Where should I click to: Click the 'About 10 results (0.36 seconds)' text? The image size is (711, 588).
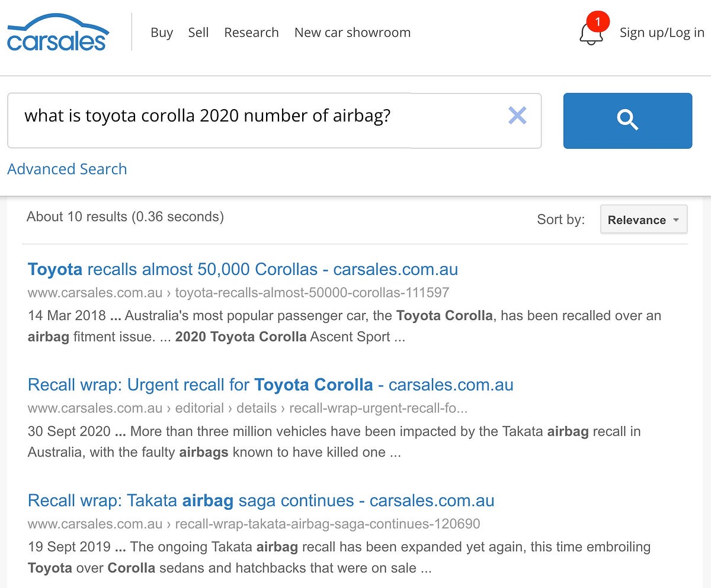click(125, 217)
